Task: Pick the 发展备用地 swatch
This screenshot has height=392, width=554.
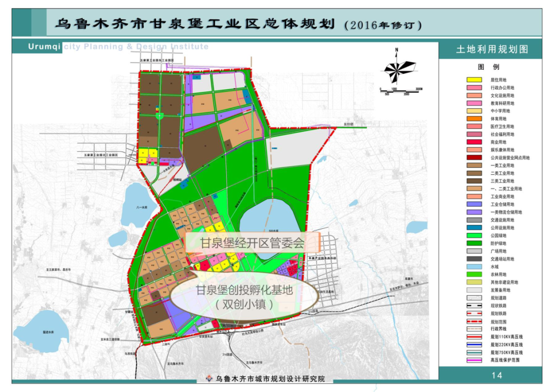Action: tap(474, 290)
